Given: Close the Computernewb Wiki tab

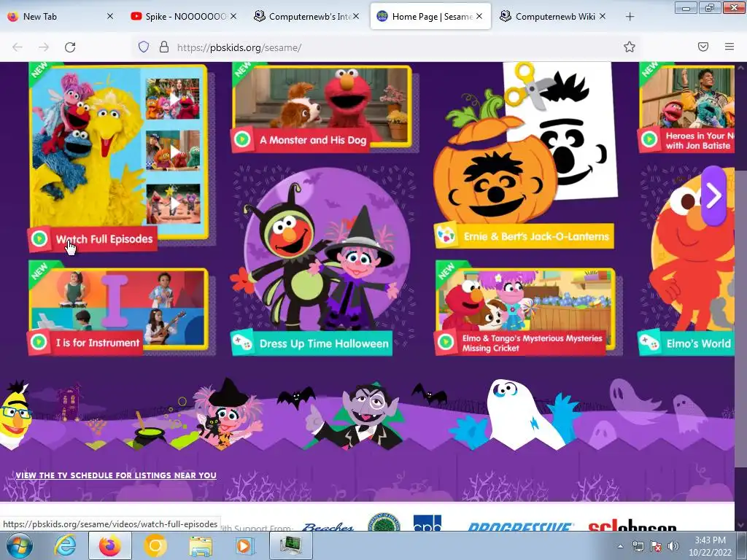Looking at the screenshot, I should 603,17.
